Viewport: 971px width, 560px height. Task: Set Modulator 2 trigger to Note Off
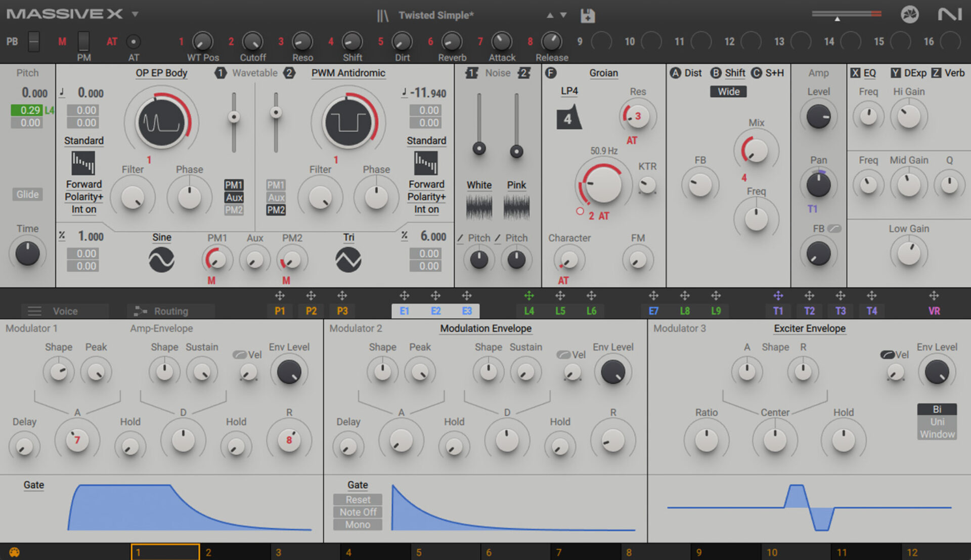pos(357,512)
